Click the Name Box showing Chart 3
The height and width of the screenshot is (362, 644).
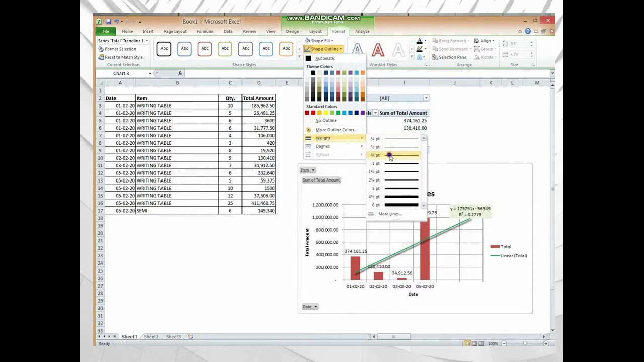pyautogui.click(x=121, y=73)
